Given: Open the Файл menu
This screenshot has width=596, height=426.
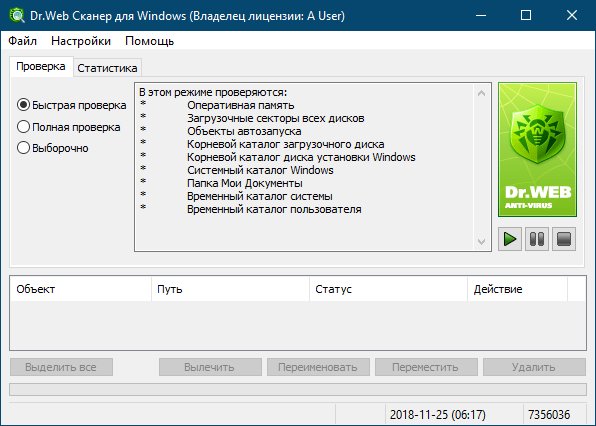Looking at the screenshot, I should click(22, 41).
